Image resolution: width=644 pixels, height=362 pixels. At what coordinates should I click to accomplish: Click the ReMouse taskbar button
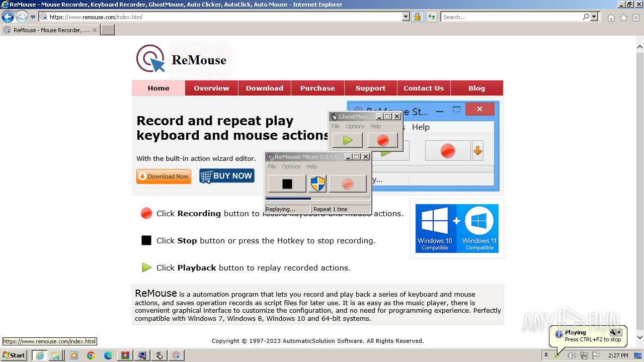point(177,355)
